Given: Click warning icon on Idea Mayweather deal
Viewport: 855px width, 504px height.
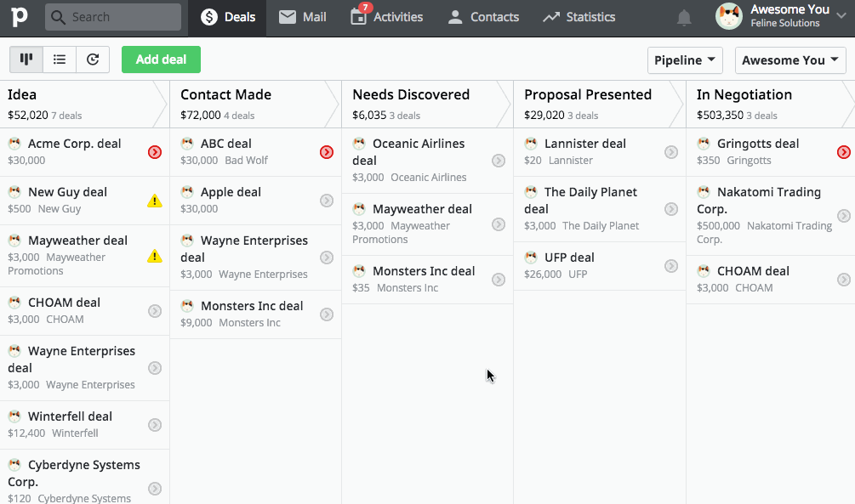Looking at the screenshot, I should [155, 256].
